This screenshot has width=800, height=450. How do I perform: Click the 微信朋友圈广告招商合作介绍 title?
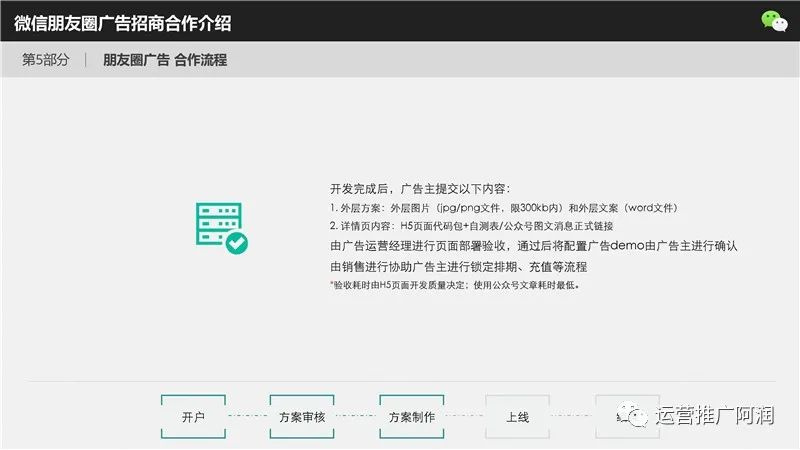click(x=122, y=23)
